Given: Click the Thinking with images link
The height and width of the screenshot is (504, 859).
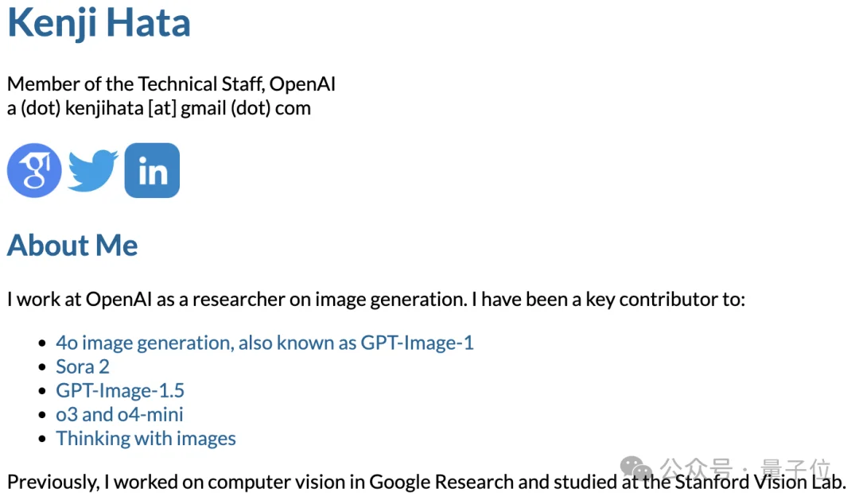Looking at the screenshot, I should pos(146,438).
